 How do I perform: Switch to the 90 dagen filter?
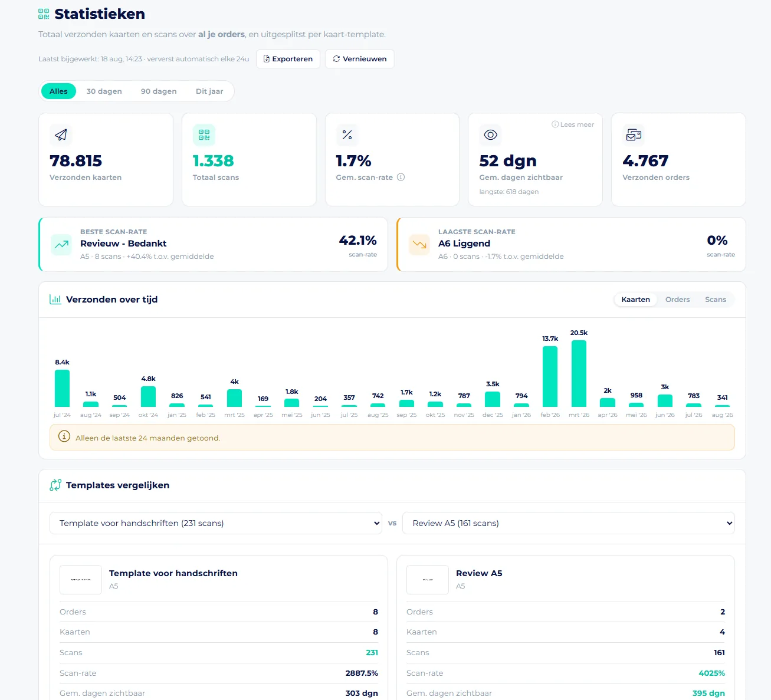click(159, 91)
